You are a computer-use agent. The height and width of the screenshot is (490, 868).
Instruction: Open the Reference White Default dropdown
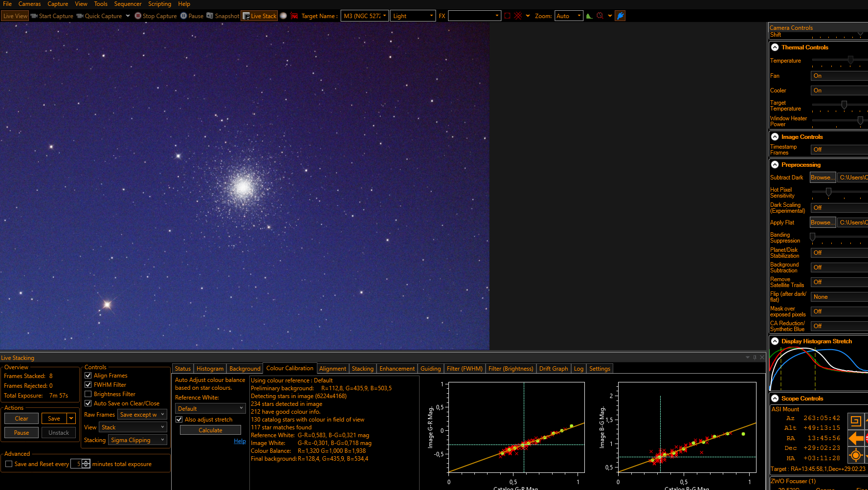tap(210, 409)
